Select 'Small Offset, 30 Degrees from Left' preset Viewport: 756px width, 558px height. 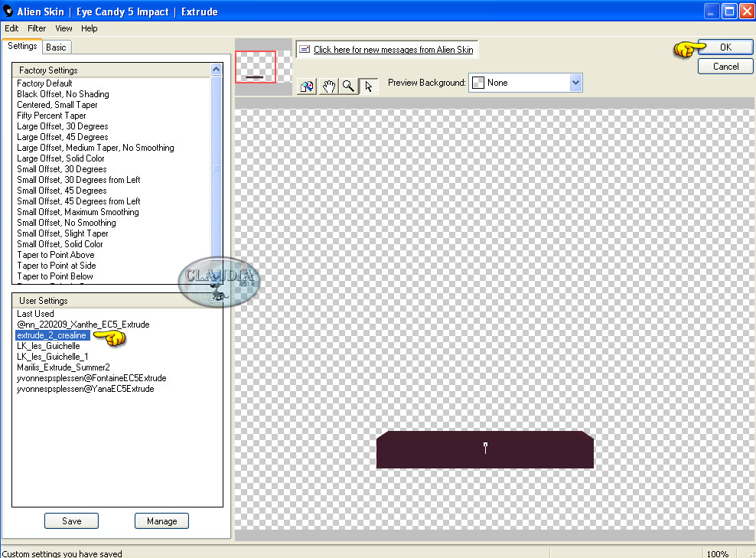(x=79, y=180)
